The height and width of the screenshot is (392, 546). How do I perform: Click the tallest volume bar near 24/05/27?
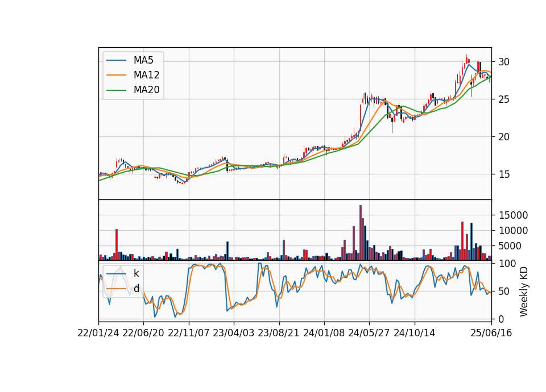coord(361,233)
